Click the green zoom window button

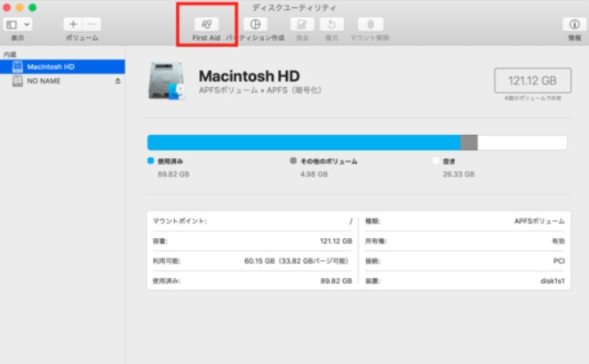click(33, 7)
